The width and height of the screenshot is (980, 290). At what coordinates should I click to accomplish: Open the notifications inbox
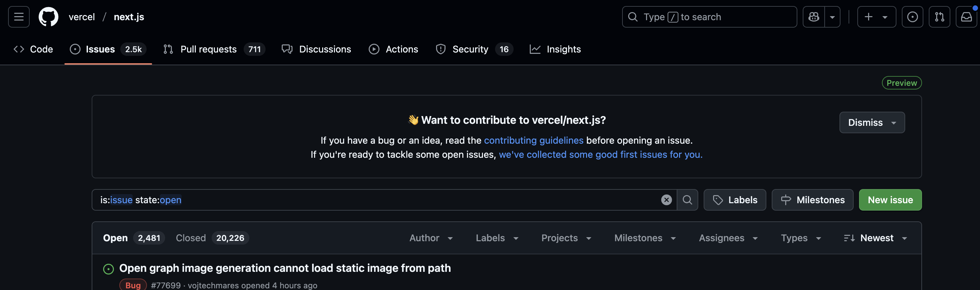(x=966, y=17)
